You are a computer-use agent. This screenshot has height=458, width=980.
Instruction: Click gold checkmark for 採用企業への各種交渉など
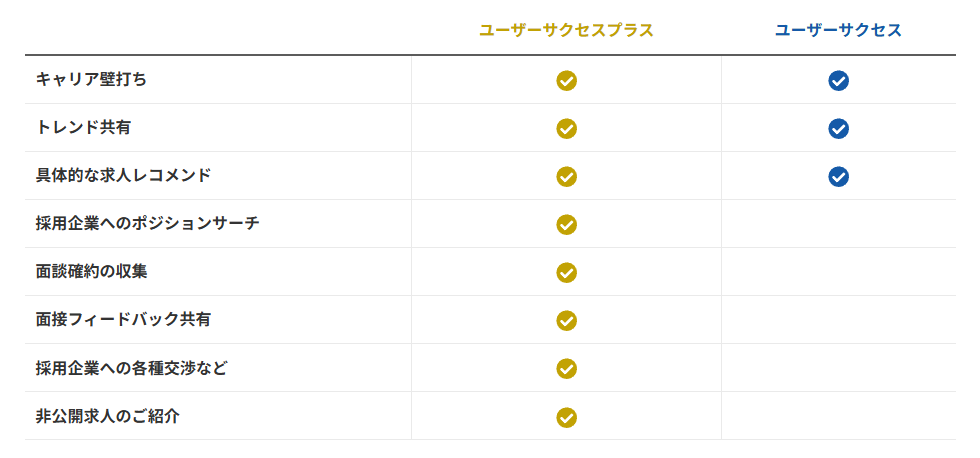[x=566, y=369]
